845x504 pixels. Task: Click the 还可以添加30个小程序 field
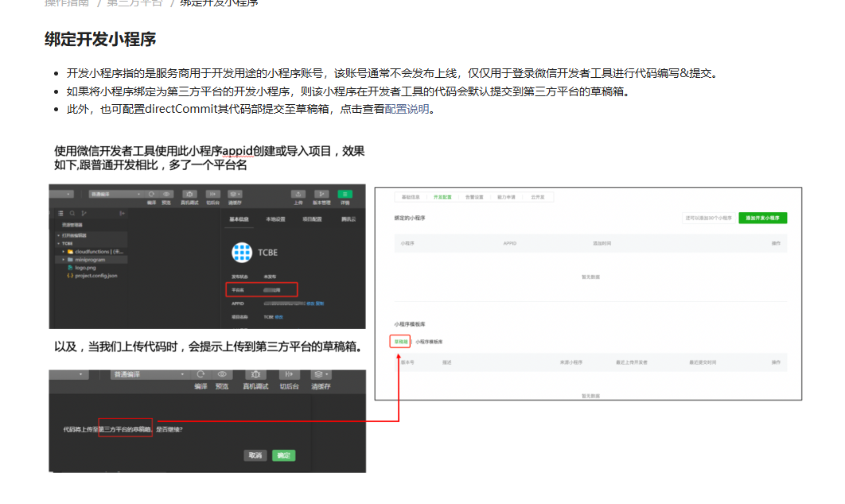pos(708,218)
